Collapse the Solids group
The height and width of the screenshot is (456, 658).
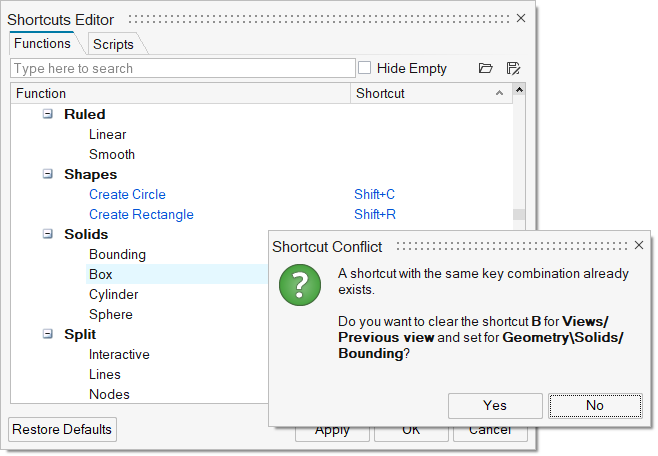tap(48, 234)
